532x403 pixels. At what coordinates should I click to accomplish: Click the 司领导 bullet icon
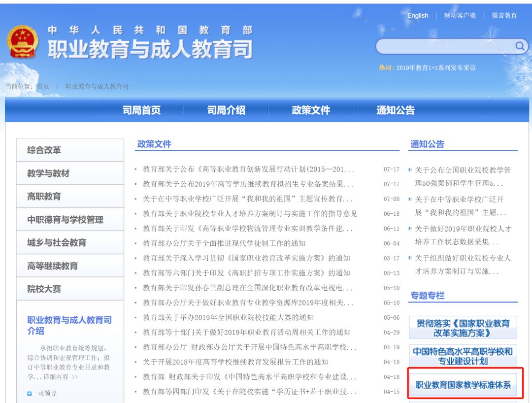coord(30,393)
